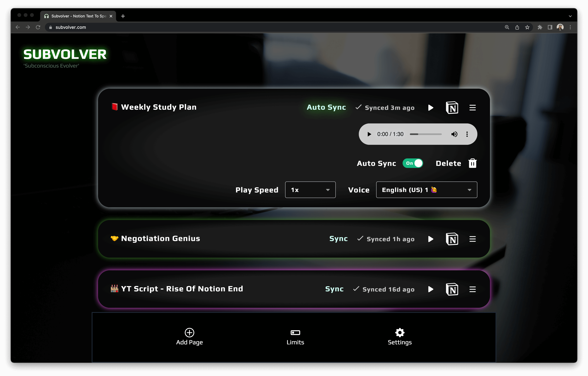Open the Settings gear icon
This screenshot has height=376, width=588.
click(x=400, y=332)
